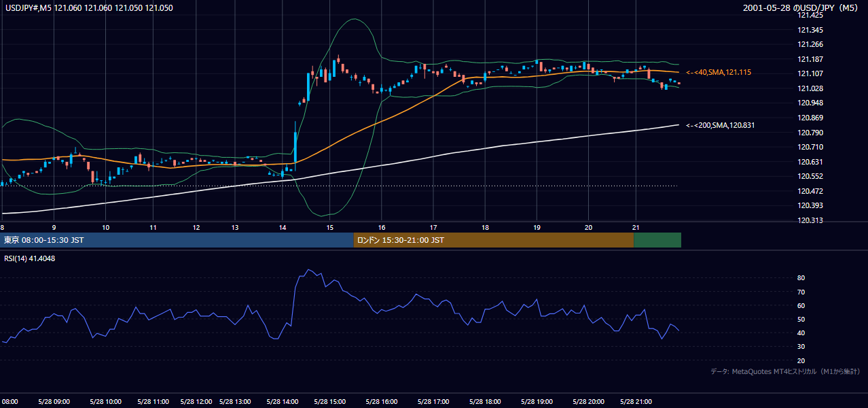Image resolution: width=868 pixels, height=408 pixels.
Task: Click the MetaQuotes MT4 data source note
Action: pos(785,371)
